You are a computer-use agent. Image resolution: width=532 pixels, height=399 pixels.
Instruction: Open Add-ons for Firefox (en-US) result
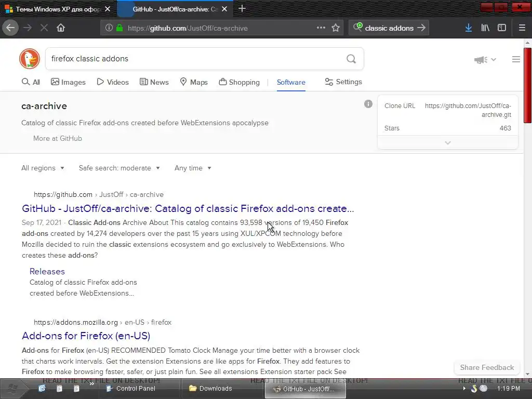pos(86,336)
